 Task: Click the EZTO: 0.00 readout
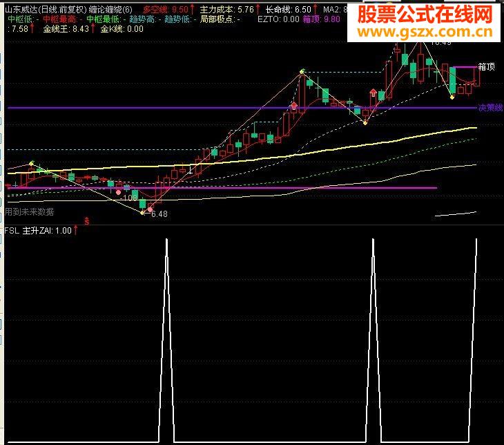(278, 19)
